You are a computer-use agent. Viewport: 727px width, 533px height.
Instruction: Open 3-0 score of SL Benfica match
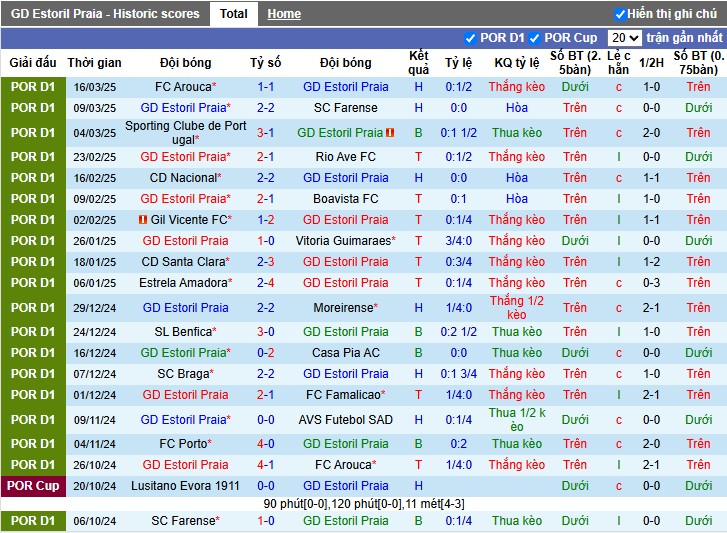[x=266, y=332]
